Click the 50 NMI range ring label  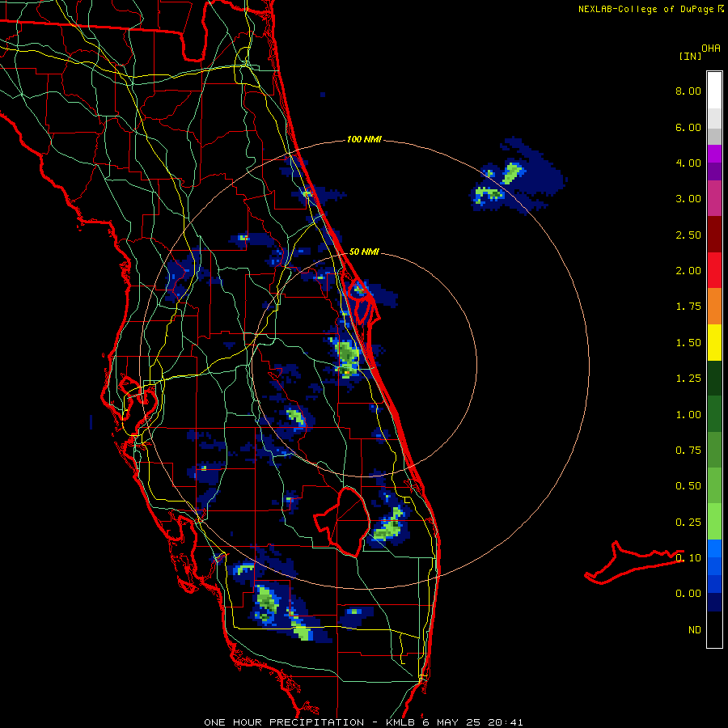(x=364, y=252)
